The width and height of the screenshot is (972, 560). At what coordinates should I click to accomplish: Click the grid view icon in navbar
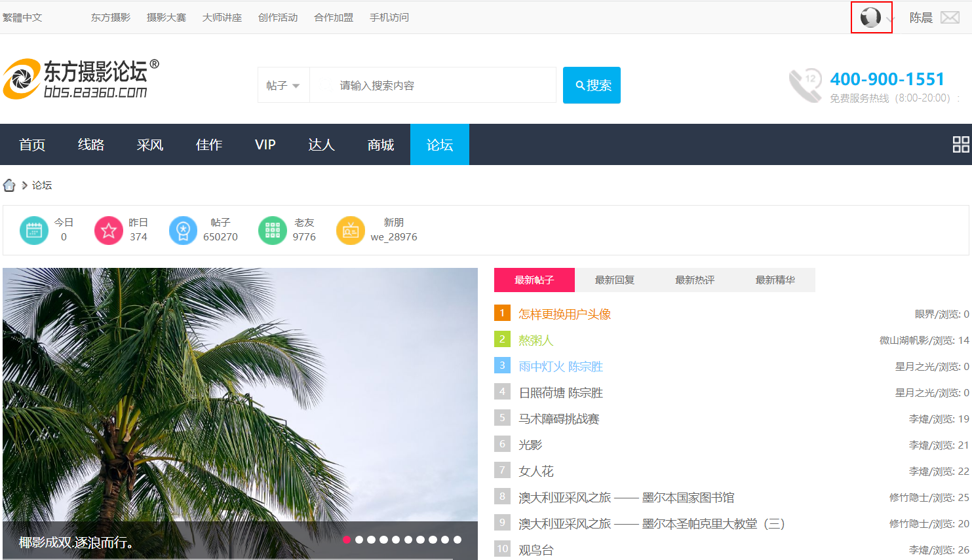pos(961,144)
